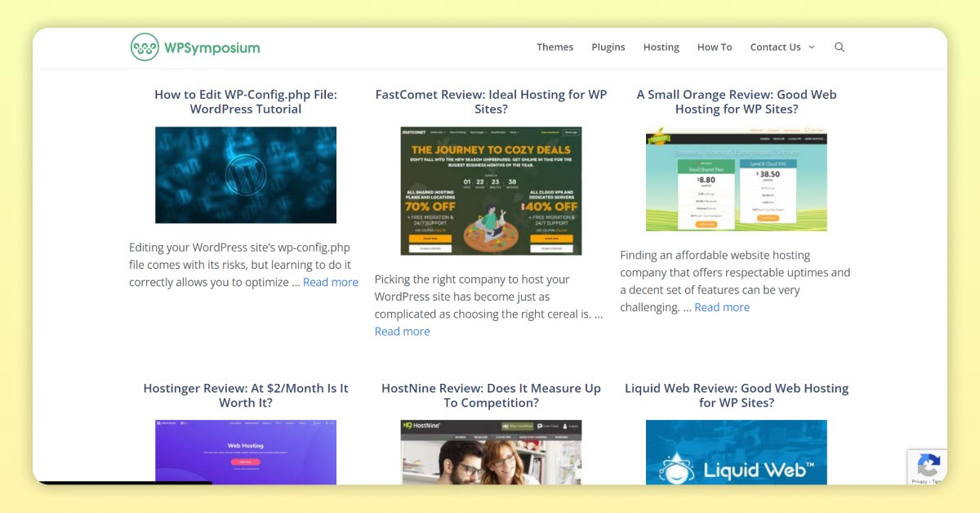The image size is (980, 513).
Task: Click Read more under A Small Orange excerpt
Action: (x=722, y=308)
